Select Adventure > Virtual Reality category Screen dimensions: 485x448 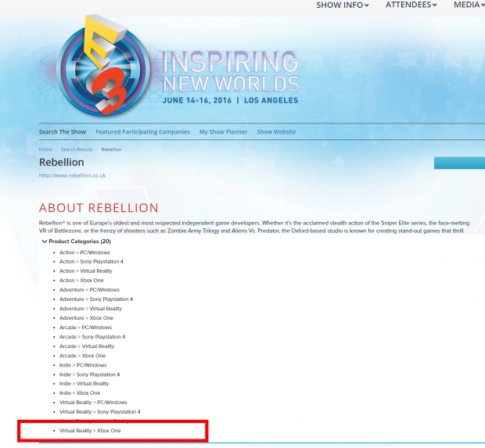[x=91, y=309]
